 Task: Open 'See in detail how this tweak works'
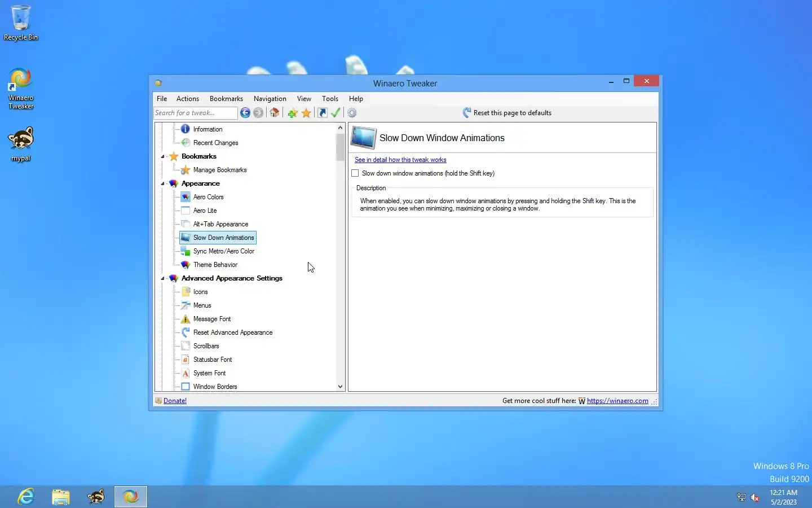[x=400, y=160]
